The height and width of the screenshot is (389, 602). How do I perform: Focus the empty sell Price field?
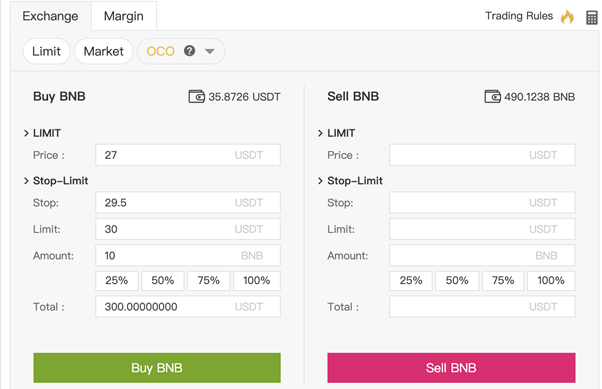(482, 155)
